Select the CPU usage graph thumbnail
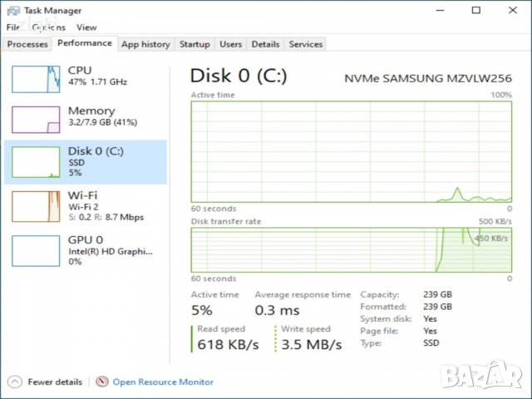Image resolution: width=532 pixels, height=399 pixels. pyautogui.click(x=36, y=79)
